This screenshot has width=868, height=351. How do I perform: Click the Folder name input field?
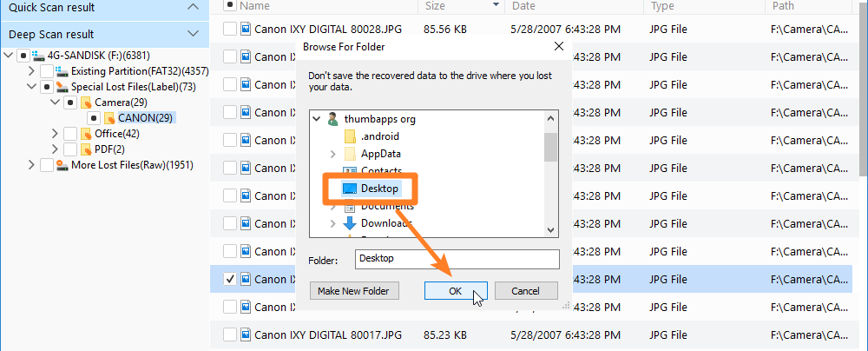click(x=457, y=259)
